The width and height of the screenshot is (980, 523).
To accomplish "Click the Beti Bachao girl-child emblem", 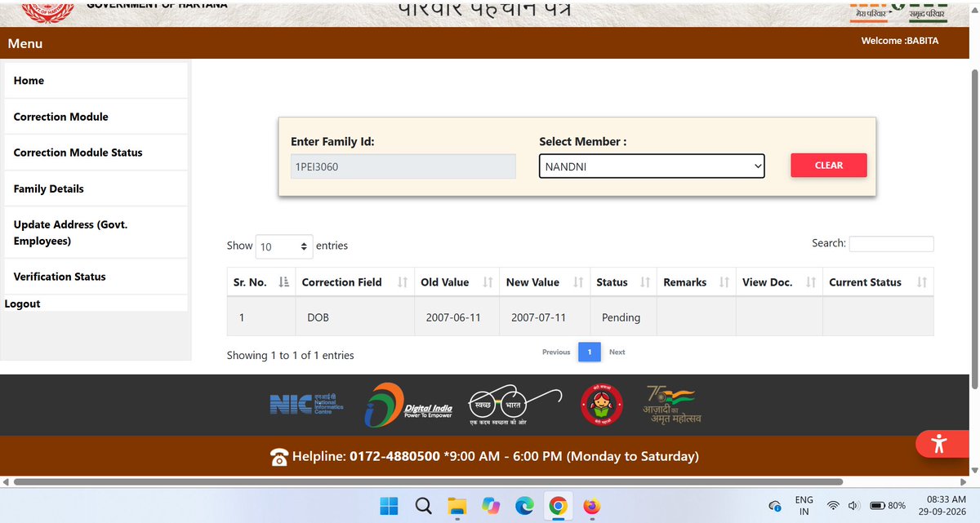I will 602,405.
